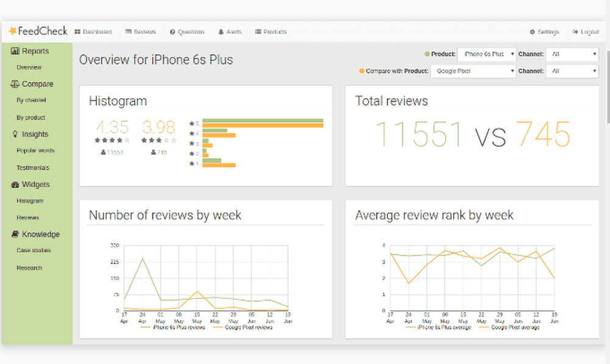Click the Settings gear icon
Image resolution: width=610 pixels, height=364 pixels.
(x=532, y=32)
